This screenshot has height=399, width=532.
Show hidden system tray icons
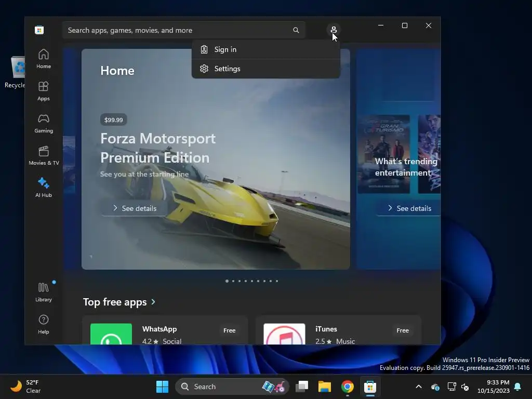point(419,387)
